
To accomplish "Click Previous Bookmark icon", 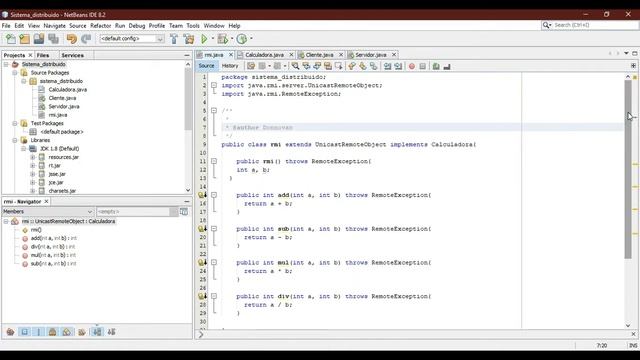I will 352,66.
